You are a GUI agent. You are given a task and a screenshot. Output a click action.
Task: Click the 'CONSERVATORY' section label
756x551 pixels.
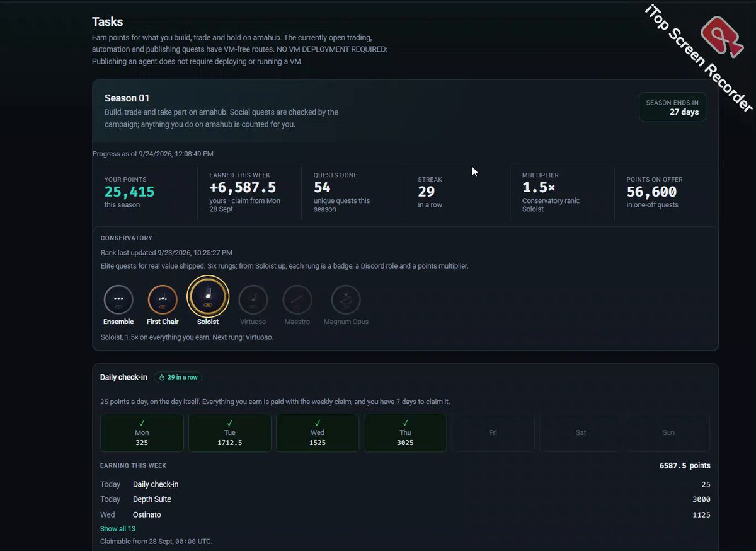coord(127,238)
